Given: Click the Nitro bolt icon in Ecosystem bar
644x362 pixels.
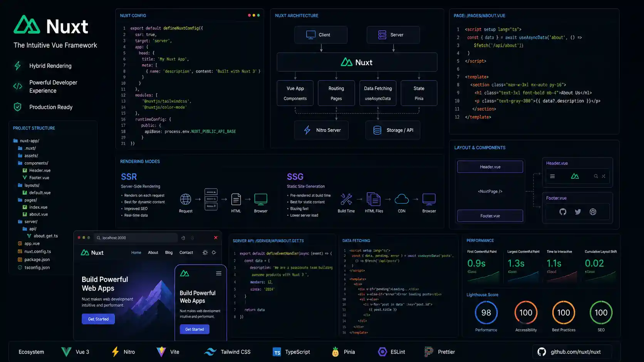Looking at the screenshot, I should 115,352.
